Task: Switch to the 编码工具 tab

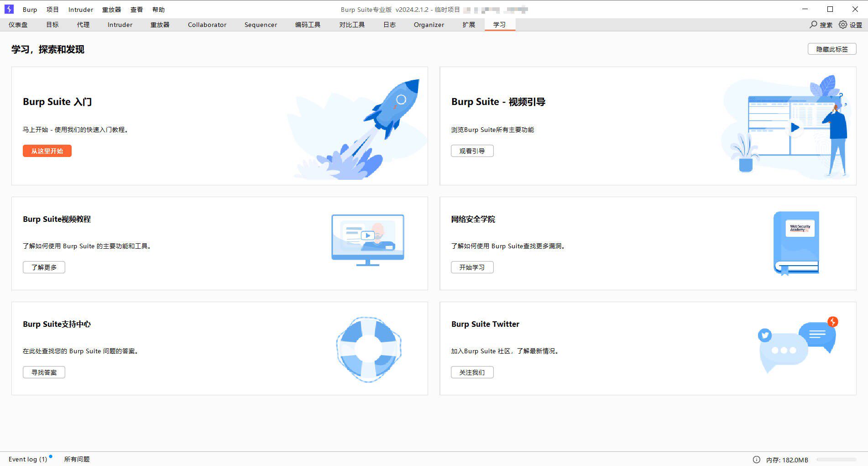Action: pos(308,25)
